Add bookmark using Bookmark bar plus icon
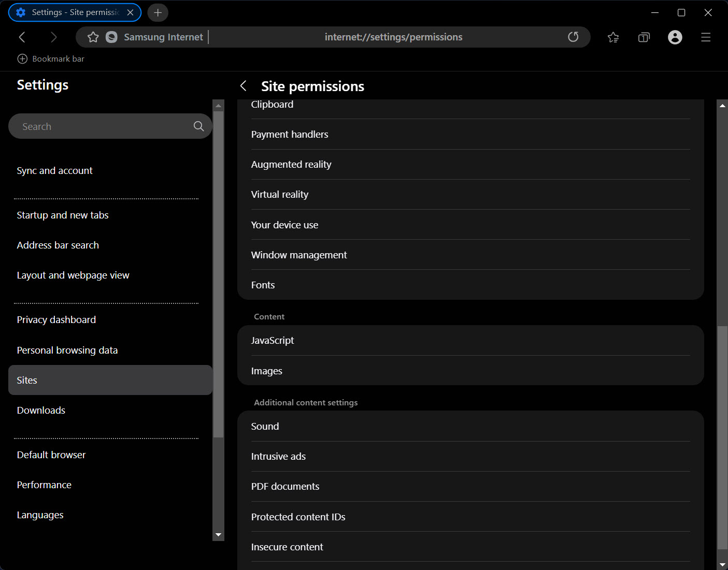The height and width of the screenshot is (570, 728). pyautogui.click(x=22, y=59)
